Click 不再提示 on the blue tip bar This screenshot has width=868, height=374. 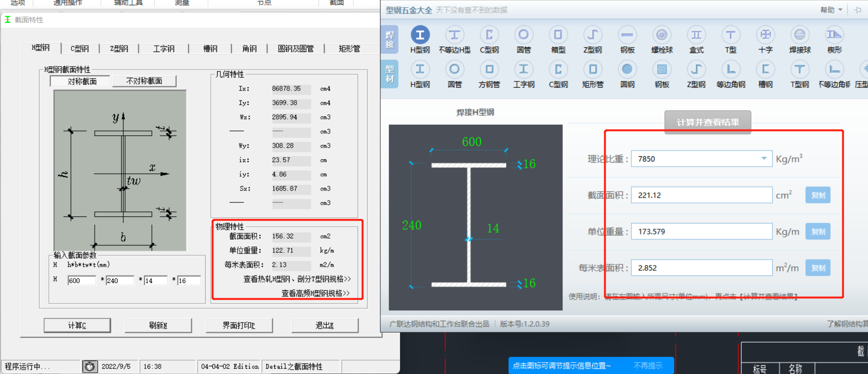(x=648, y=365)
